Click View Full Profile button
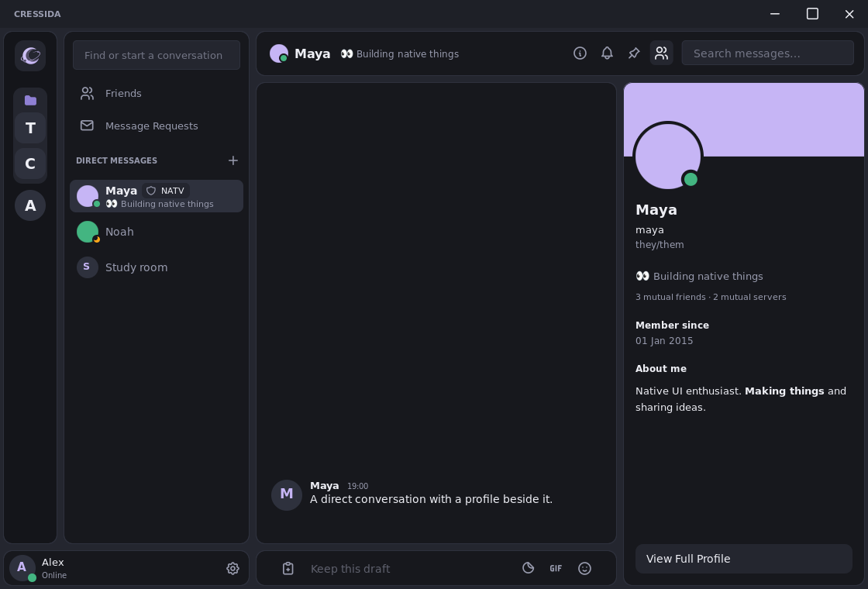 click(x=743, y=559)
